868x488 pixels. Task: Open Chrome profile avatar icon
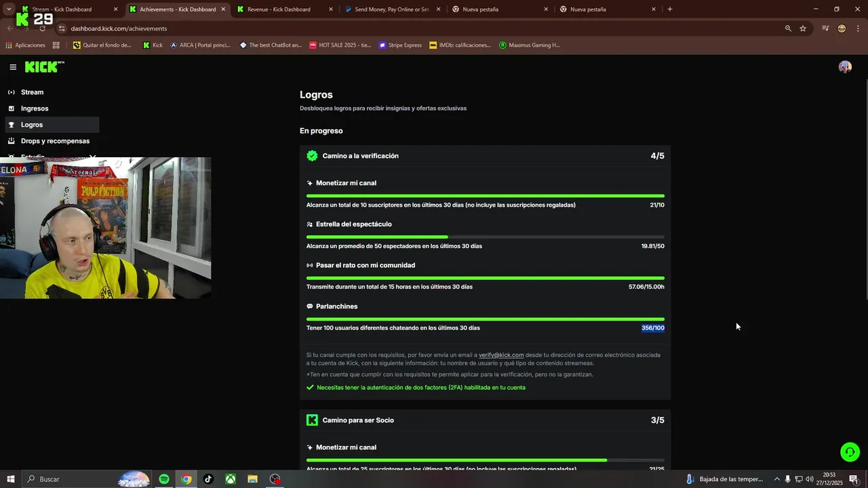point(842,28)
